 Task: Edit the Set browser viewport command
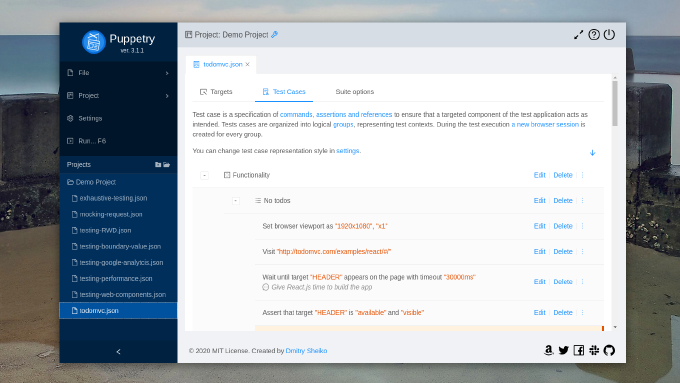click(x=539, y=226)
